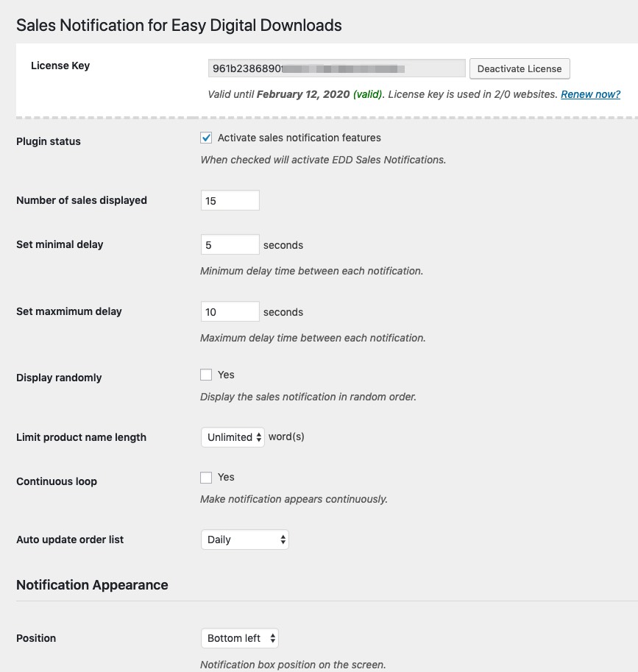Click the Activate sales notification features label
The width and height of the screenshot is (638, 672).
pyautogui.click(x=299, y=138)
